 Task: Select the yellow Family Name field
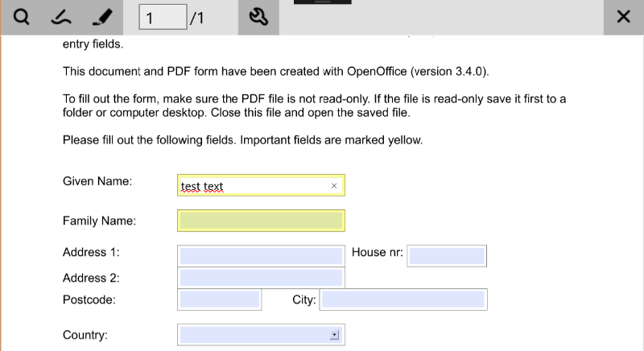click(261, 221)
